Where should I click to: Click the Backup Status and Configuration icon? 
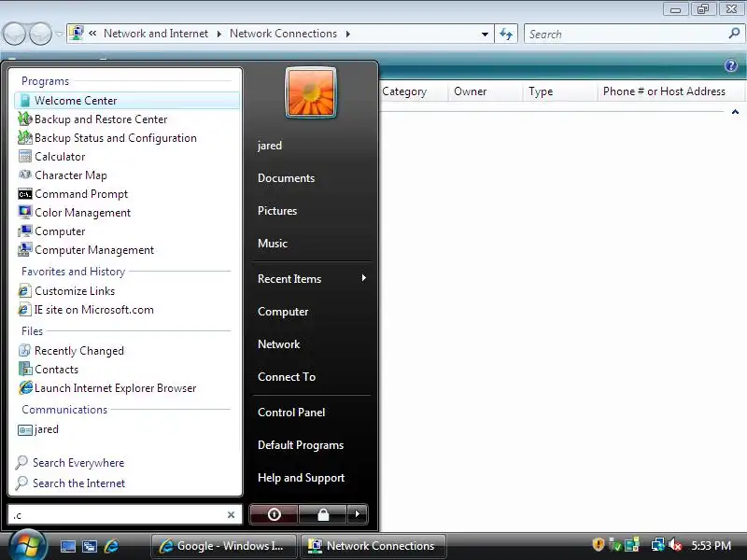point(25,137)
